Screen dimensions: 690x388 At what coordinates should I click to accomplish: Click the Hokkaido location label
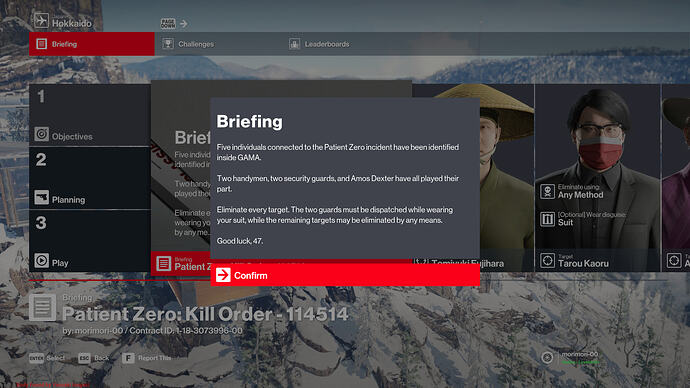(x=72, y=23)
